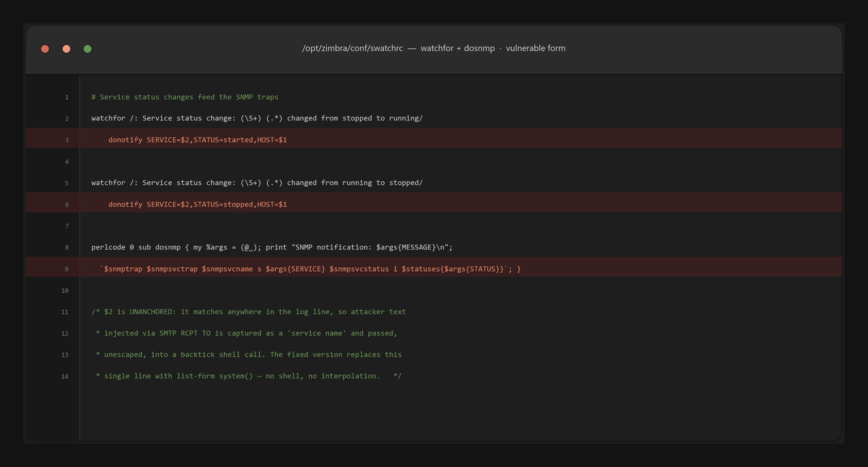Place cursor on 'stopped to running' watchfor line
Screen dimensions: 868x467
[257, 118]
